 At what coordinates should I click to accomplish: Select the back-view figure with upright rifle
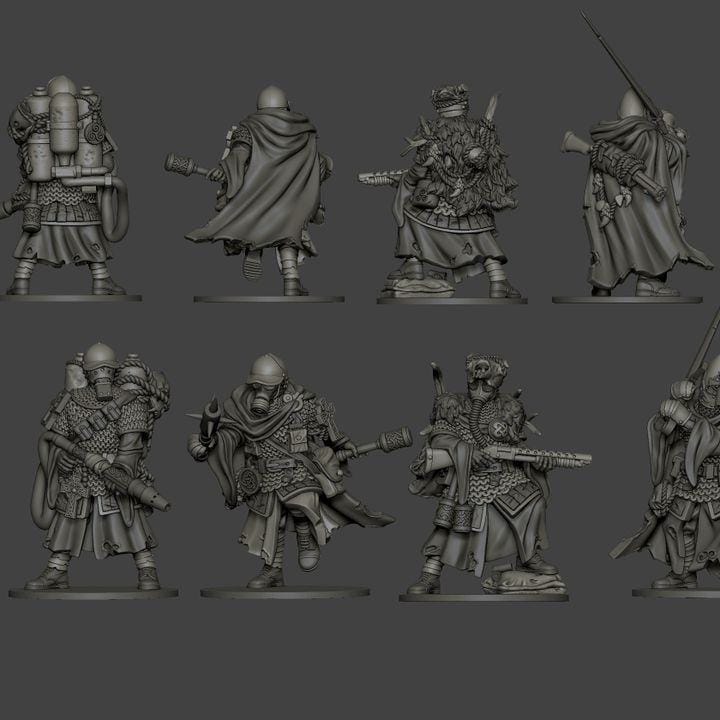(x=631, y=158)
